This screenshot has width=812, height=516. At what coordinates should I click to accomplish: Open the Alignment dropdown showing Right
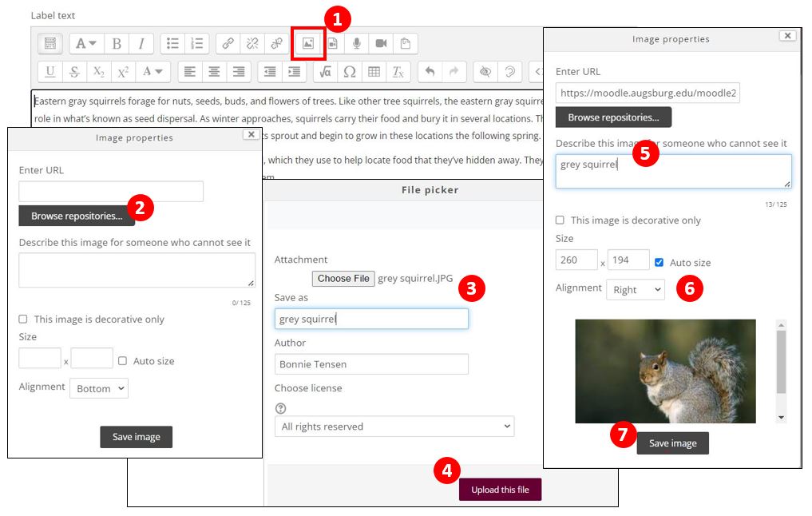[x=636, y=290]
